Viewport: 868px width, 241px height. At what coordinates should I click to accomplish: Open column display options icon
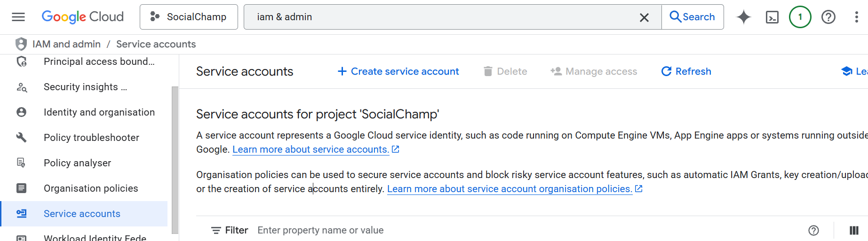(854, 230)
